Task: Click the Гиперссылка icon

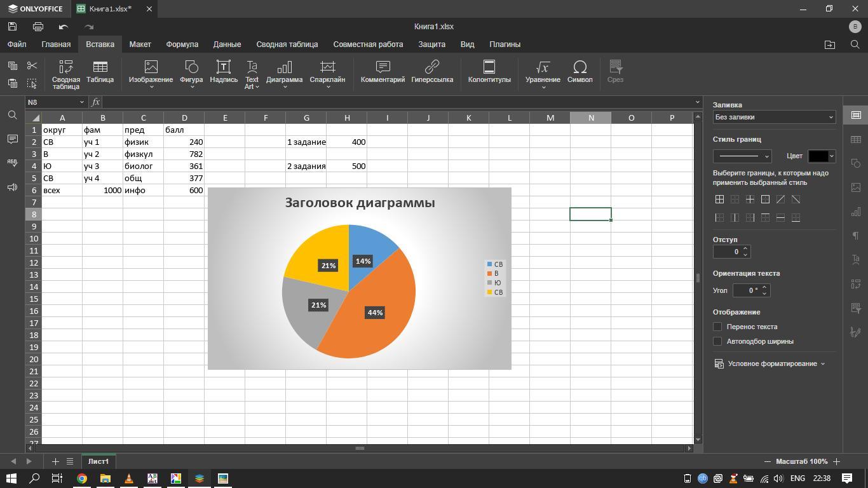Action: coord(431,69)
